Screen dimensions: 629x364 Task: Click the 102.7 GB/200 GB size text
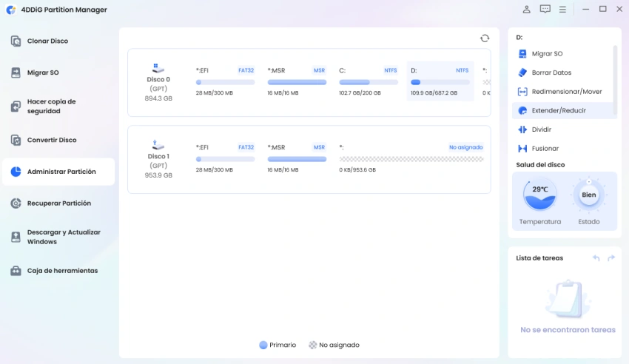tap(360, 93)
